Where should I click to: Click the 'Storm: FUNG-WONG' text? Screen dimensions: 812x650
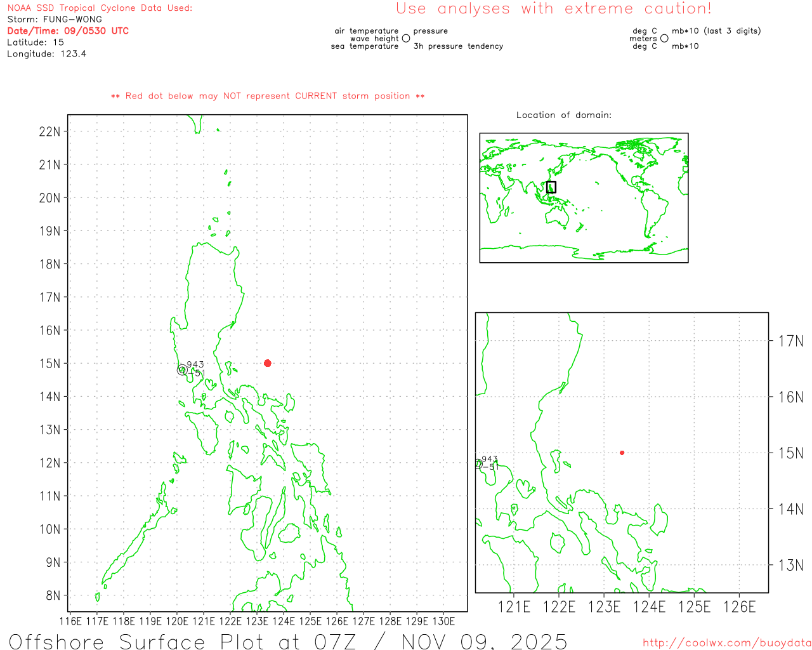[55, 19]
